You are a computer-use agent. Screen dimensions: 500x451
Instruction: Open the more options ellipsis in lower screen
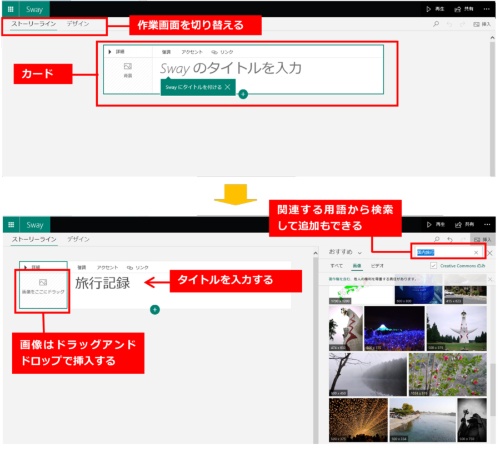487,225
